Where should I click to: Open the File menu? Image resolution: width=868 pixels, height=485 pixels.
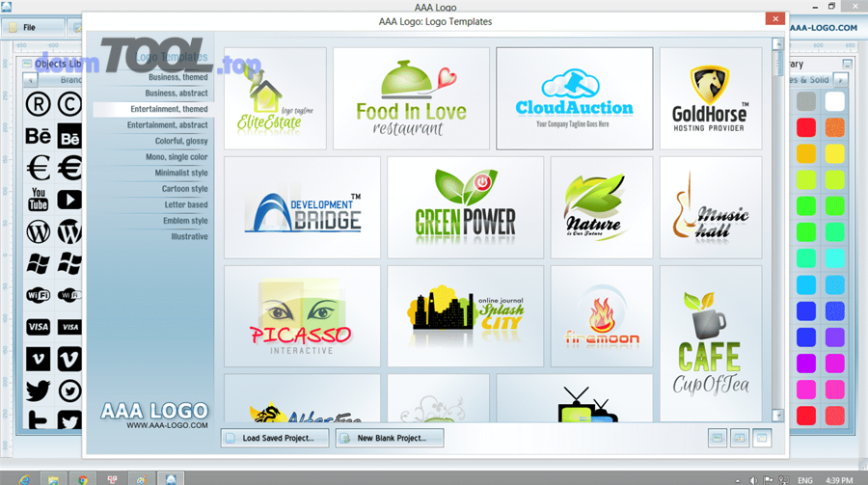(29, 28)
